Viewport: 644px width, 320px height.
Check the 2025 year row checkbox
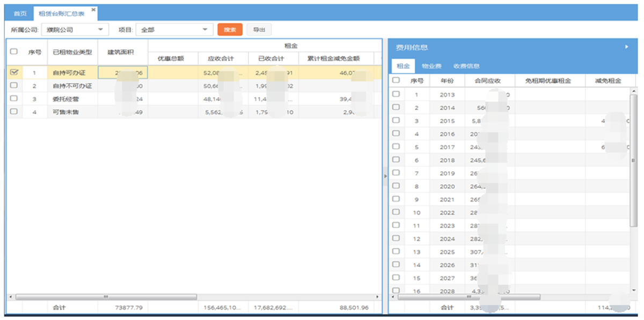pos(396,251)
